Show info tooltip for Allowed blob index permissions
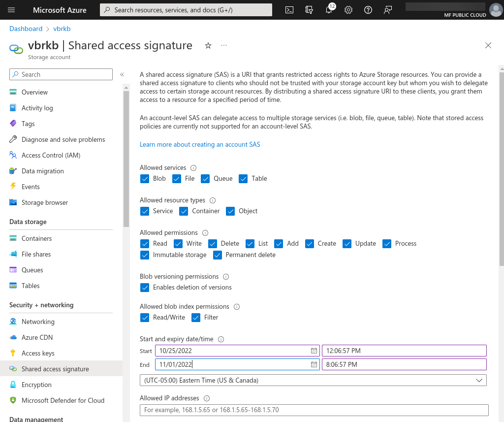The width and height of the screenshot is (504, 422). click(x=237, y=307)
